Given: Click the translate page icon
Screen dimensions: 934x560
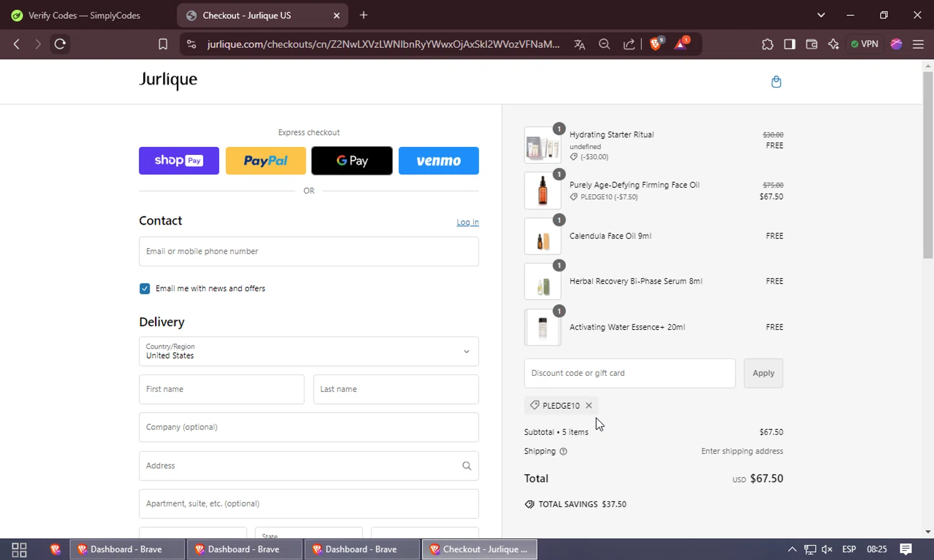Looking at the screenshot, I should (580, 44).
